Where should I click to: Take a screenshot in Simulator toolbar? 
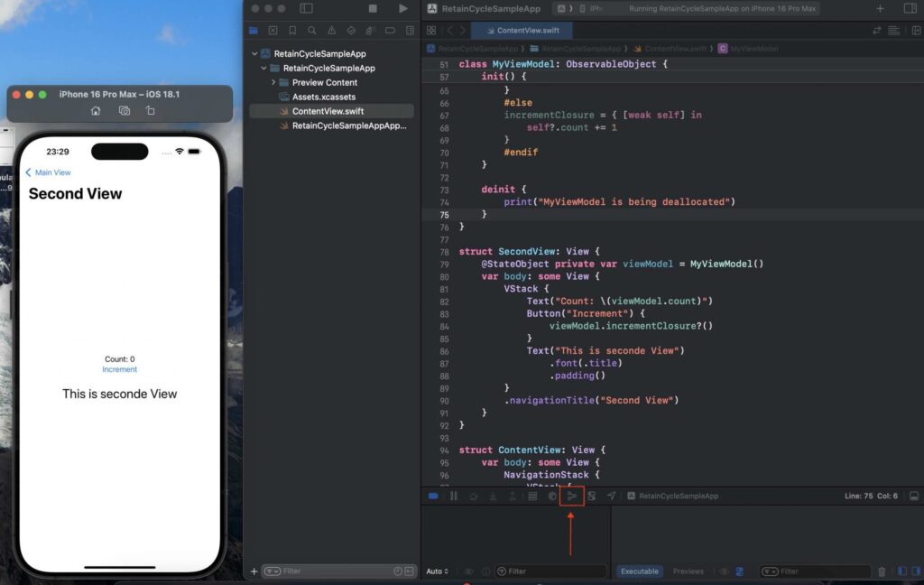[124, 111]
